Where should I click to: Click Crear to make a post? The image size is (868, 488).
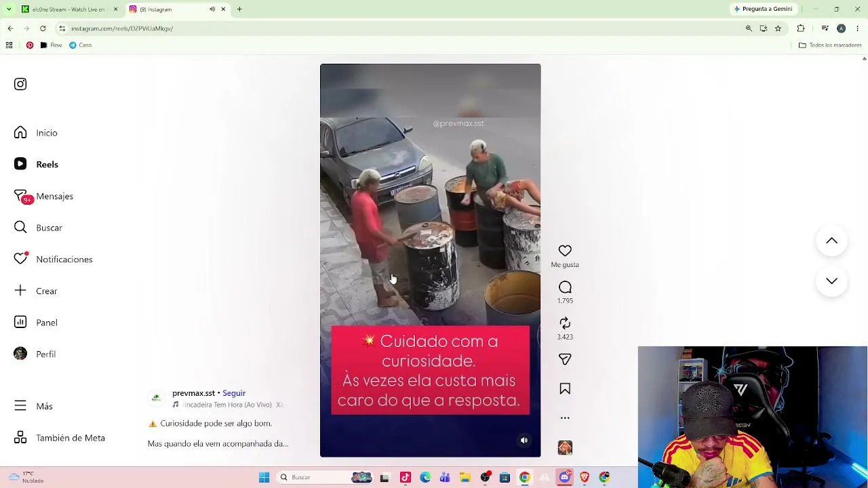tap(36, 291)
